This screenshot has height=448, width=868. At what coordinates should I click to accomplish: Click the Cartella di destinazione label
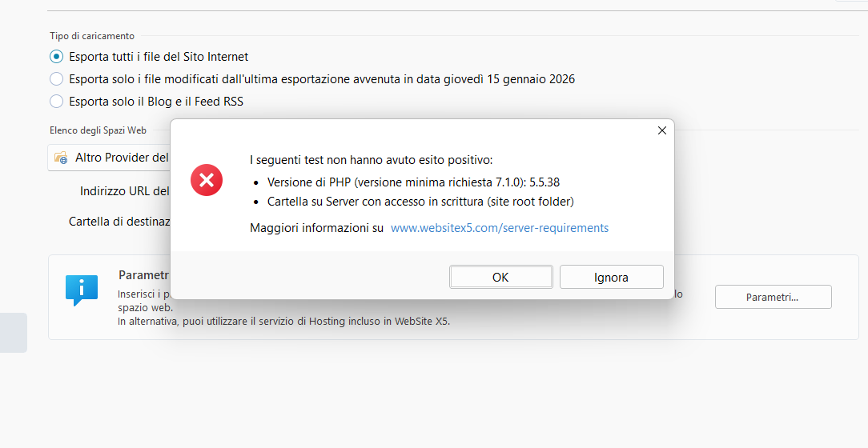click(x=119, y=221)
